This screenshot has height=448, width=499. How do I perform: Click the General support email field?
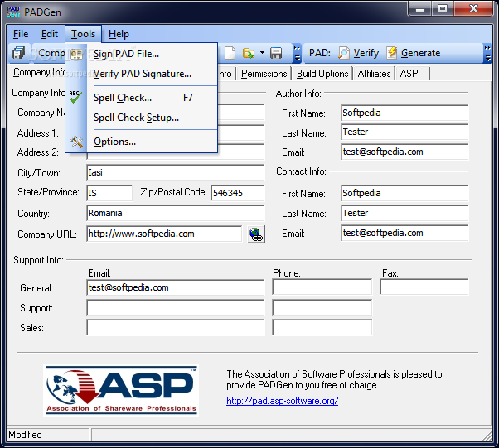click(x=175, y=287)
